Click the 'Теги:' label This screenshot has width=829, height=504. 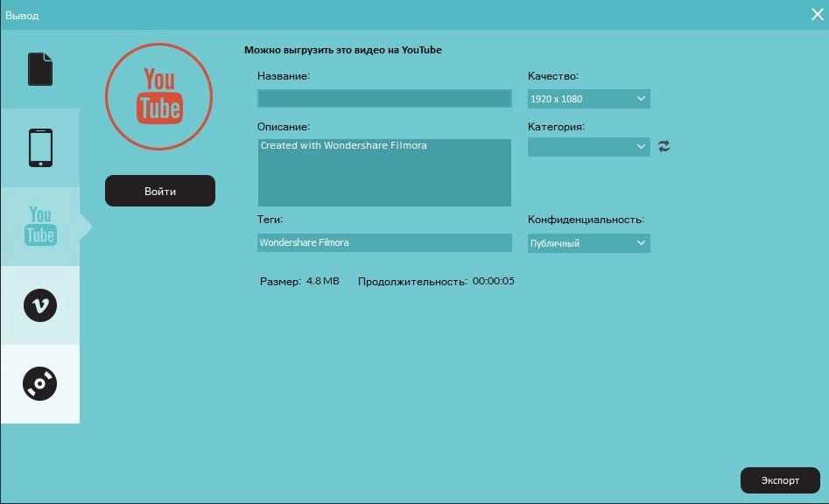(270, 220)
